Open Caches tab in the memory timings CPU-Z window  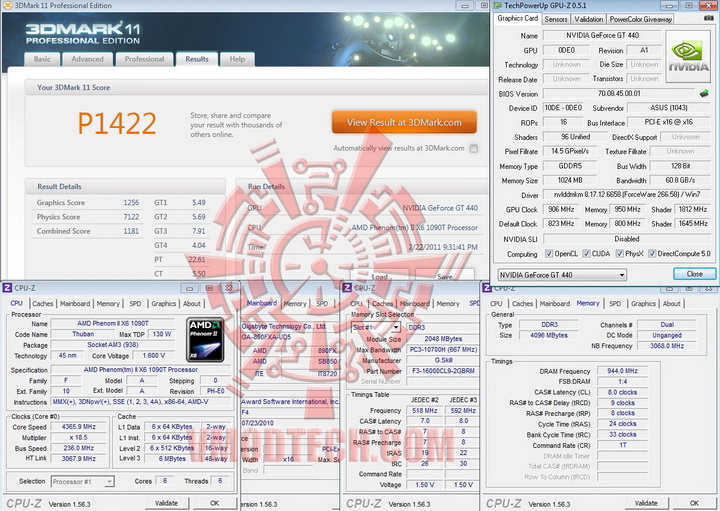pos(522,303)
